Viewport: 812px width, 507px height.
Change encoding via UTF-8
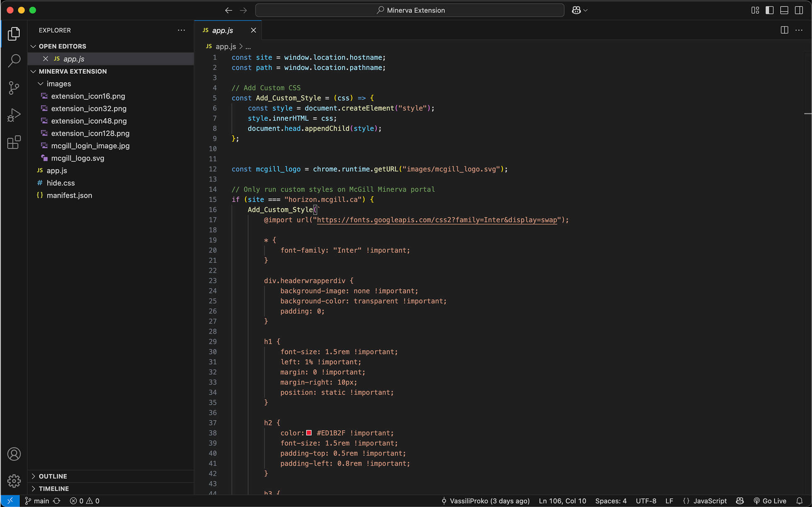(646, 501)
